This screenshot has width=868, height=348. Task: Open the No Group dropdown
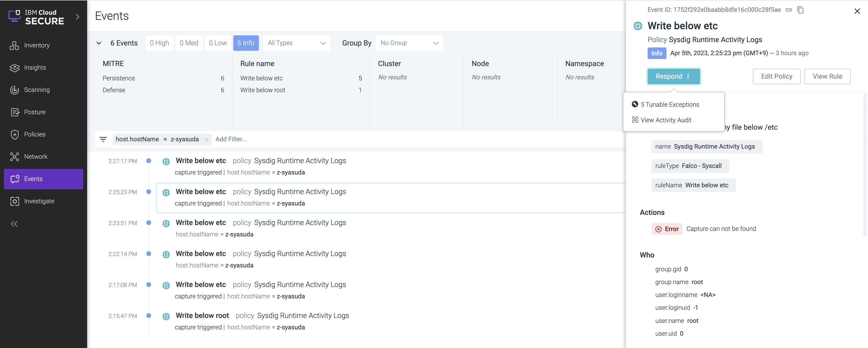point(409,43)
